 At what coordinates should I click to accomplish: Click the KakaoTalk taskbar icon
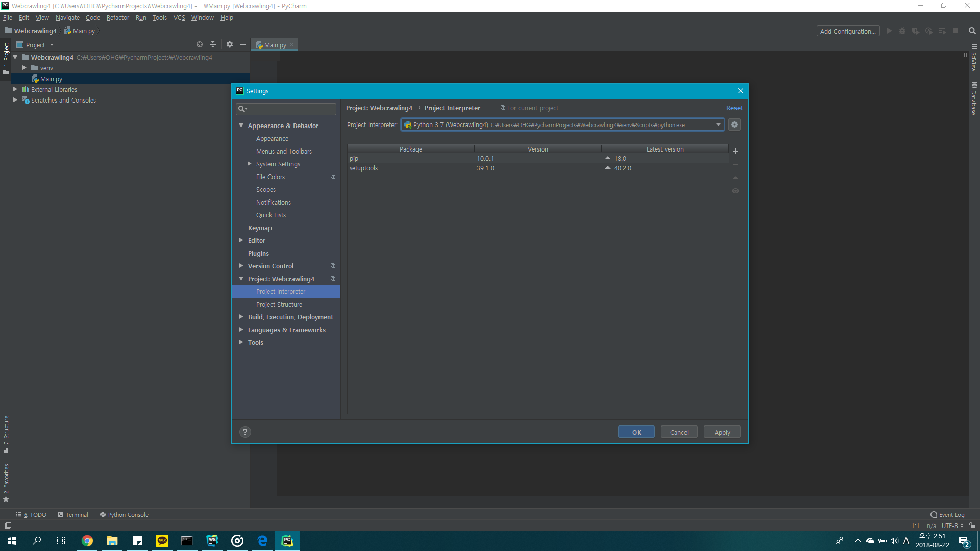coord(162,541)
